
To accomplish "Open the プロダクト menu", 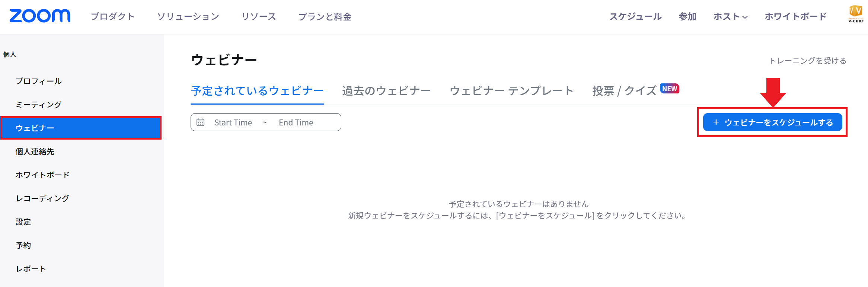I will pyautogui.click(x=113, y=17).
